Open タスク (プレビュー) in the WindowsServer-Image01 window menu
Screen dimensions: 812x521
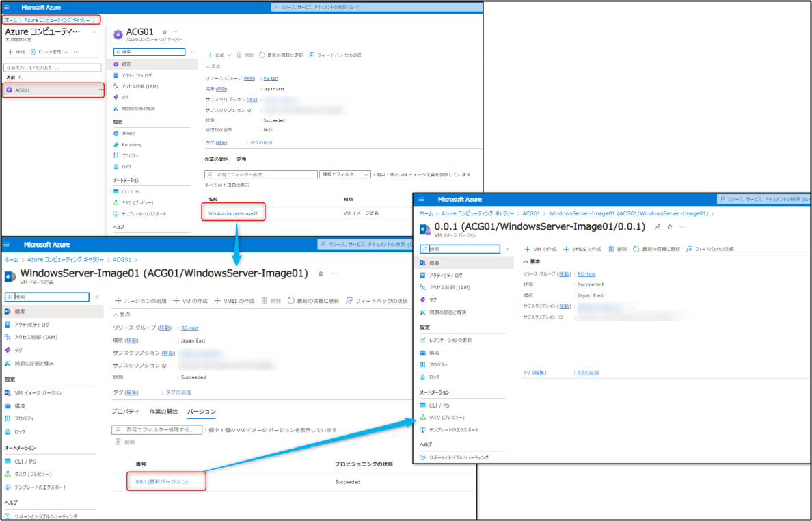(x=33, y=475)
